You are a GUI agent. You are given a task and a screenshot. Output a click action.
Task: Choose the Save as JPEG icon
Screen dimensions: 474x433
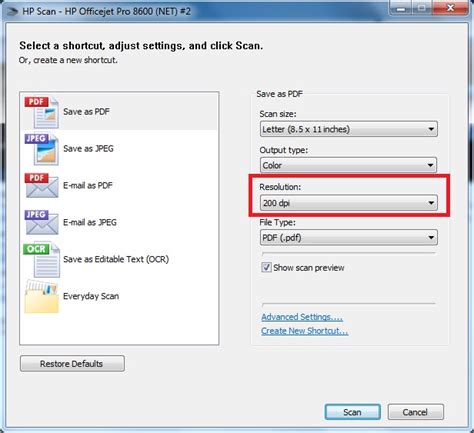click(42, 149)
